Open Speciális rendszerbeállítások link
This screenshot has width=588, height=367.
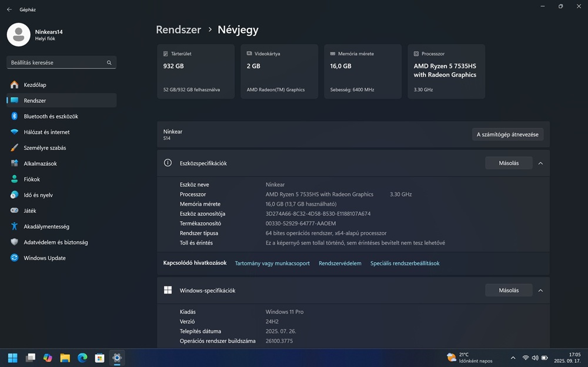(405, 263)
